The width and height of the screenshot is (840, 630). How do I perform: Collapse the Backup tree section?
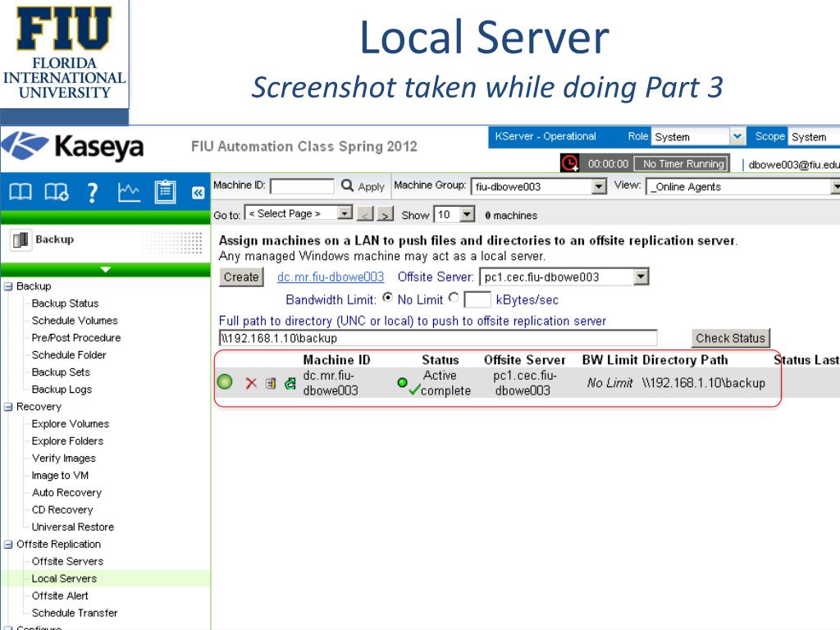(8, 286)
